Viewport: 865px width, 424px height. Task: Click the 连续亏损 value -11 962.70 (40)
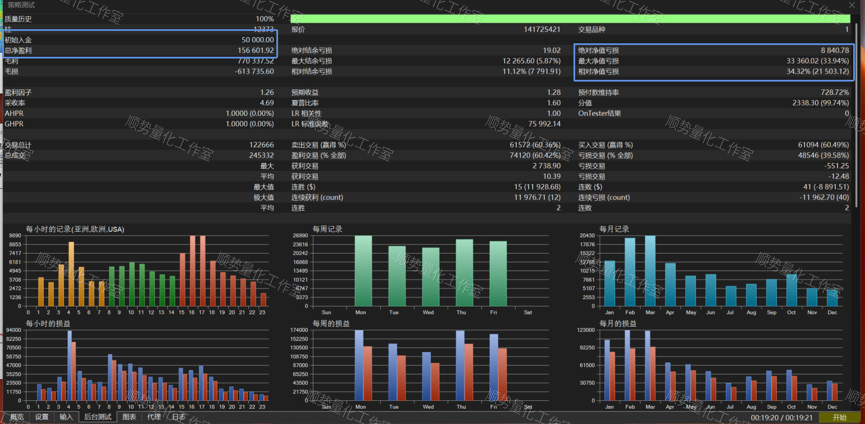(824, 197)
